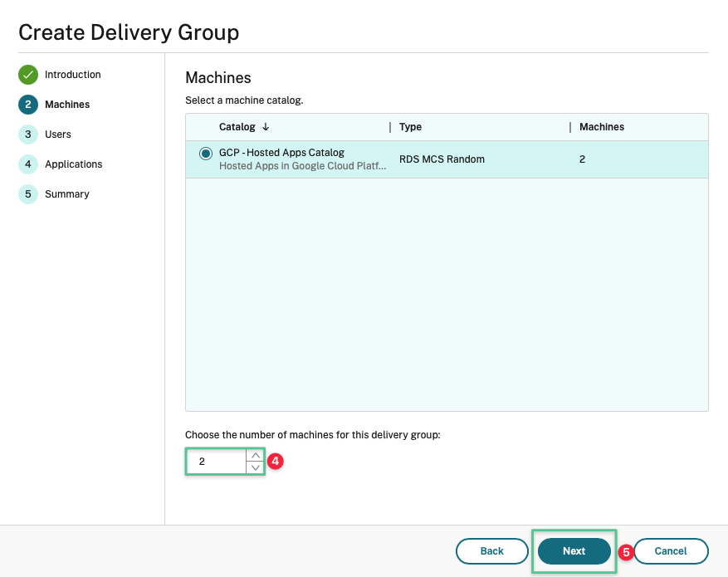Click the Machines column header in table
Viewport: 728px width, 577px height.
(601, 127)
